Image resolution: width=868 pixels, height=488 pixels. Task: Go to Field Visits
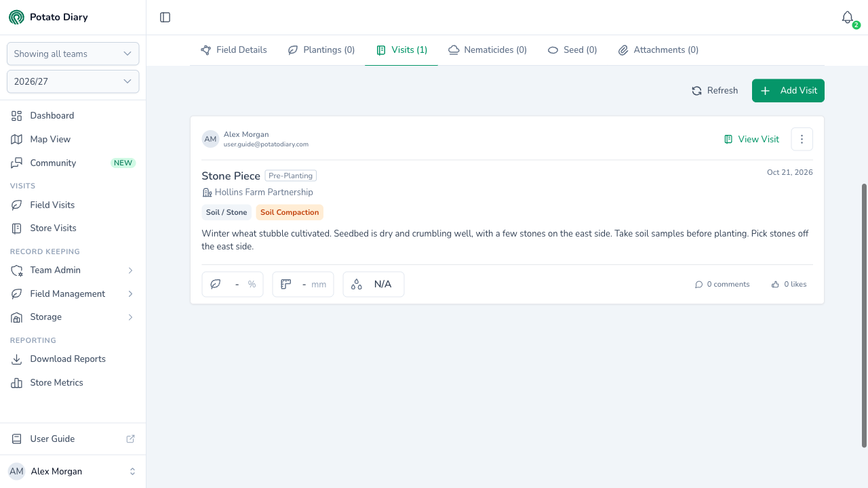point(73,205)
